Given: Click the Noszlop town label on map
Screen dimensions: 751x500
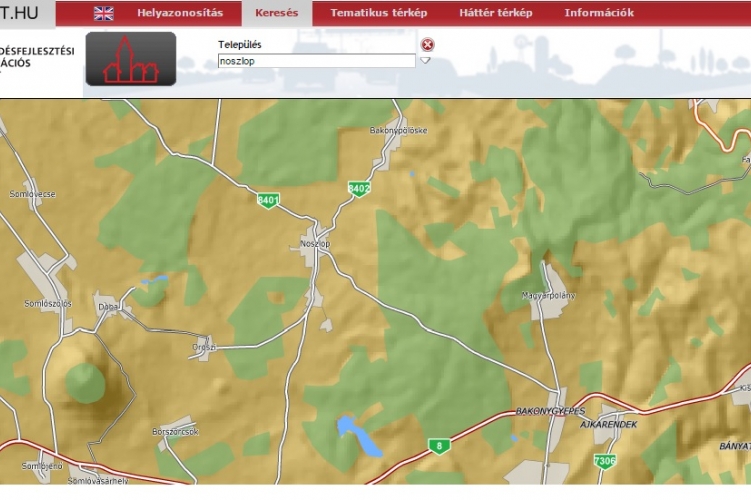Looking at the screenshot, I should 314,243.
